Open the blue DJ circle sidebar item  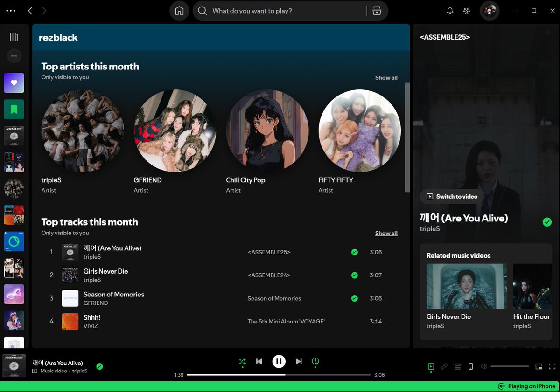(x=14, y=241)
